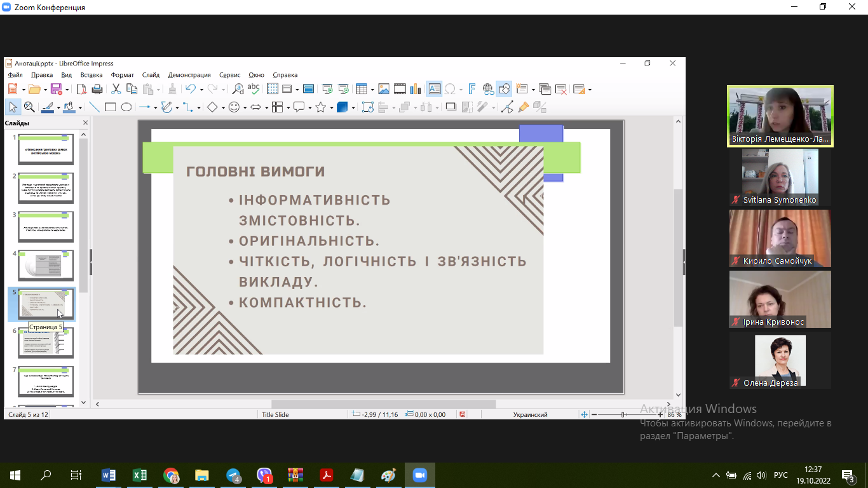Image resolution: width=868 pixels, height=488 pixels.
Task: Click the Zoom & Pan magnifier tool
Action: (x=29, y=107)
